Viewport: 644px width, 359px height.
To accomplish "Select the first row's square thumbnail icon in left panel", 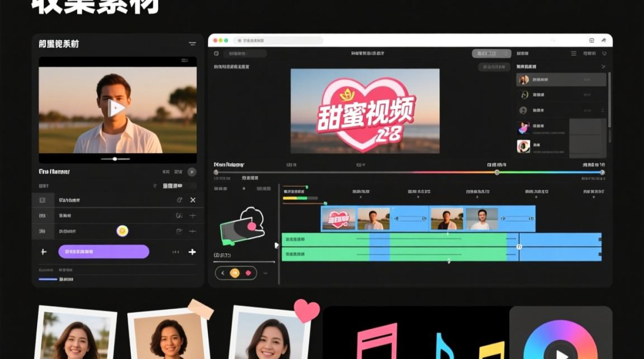I will [x=42, y=200].
